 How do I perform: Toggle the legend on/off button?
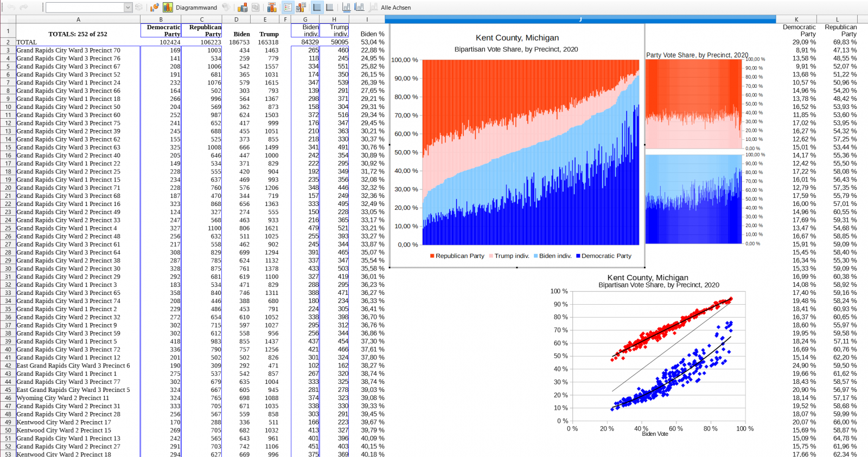(x=288, y=8)
